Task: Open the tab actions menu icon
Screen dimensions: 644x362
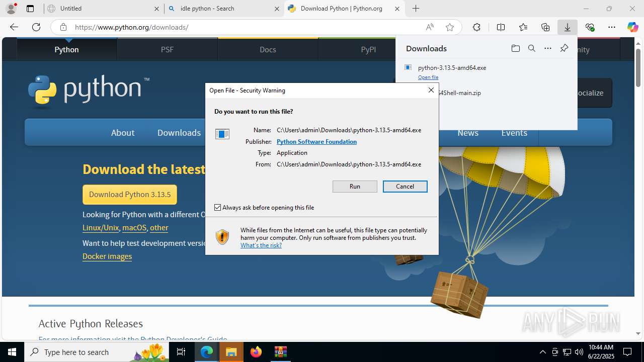Action: 30,9
